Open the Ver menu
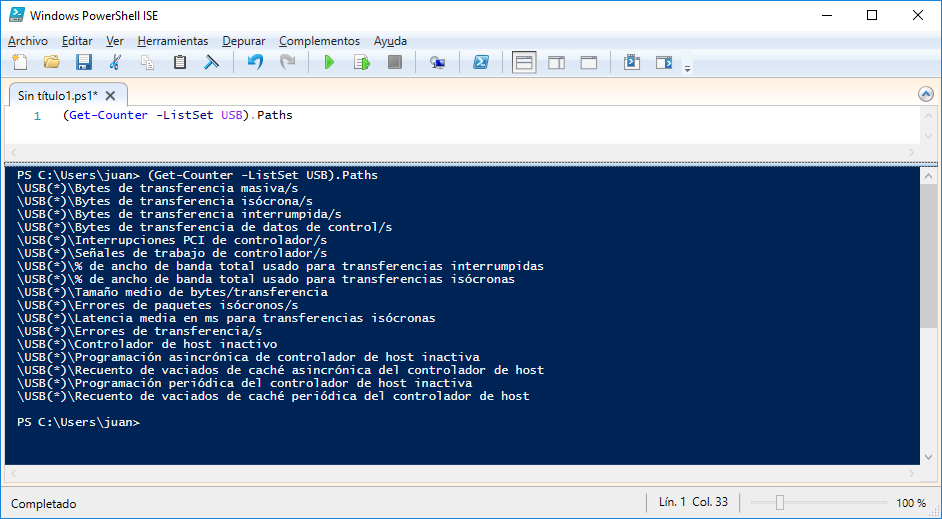942x519 pixels. (115, 41)
